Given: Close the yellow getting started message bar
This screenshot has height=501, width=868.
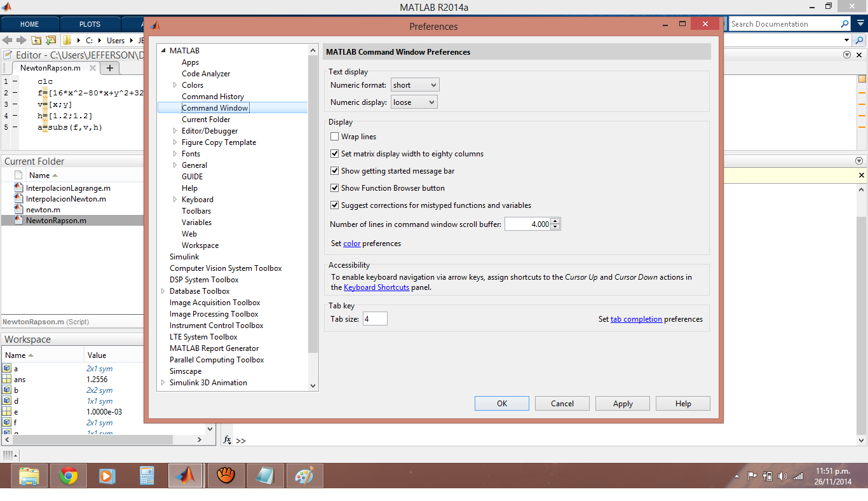Looking at the screenshot, I should coord(861,175).
